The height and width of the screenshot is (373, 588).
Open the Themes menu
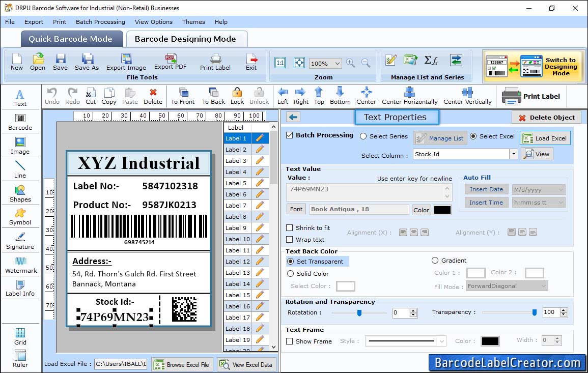point(193,22)
